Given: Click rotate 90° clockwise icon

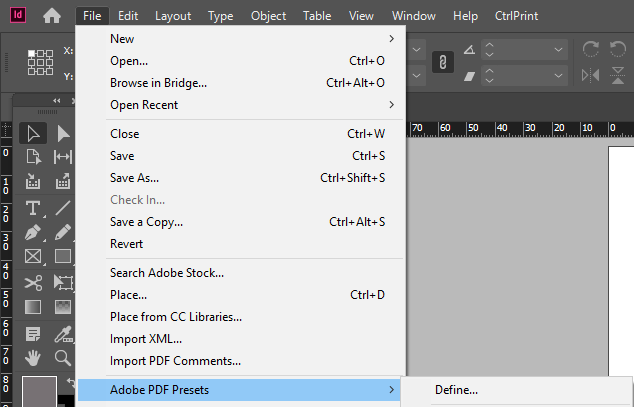Looking at the screenshot, I should click(x=591, y=49).
